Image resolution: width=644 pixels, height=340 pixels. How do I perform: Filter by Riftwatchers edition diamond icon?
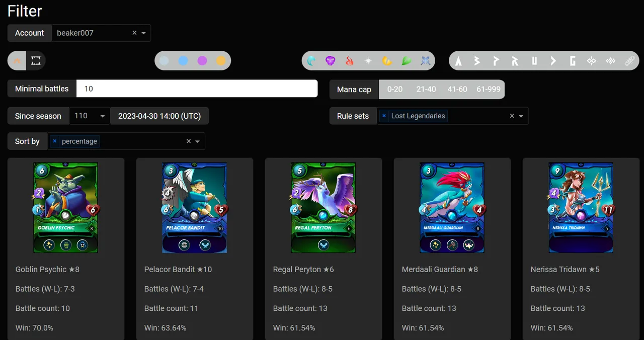[610, 61]
